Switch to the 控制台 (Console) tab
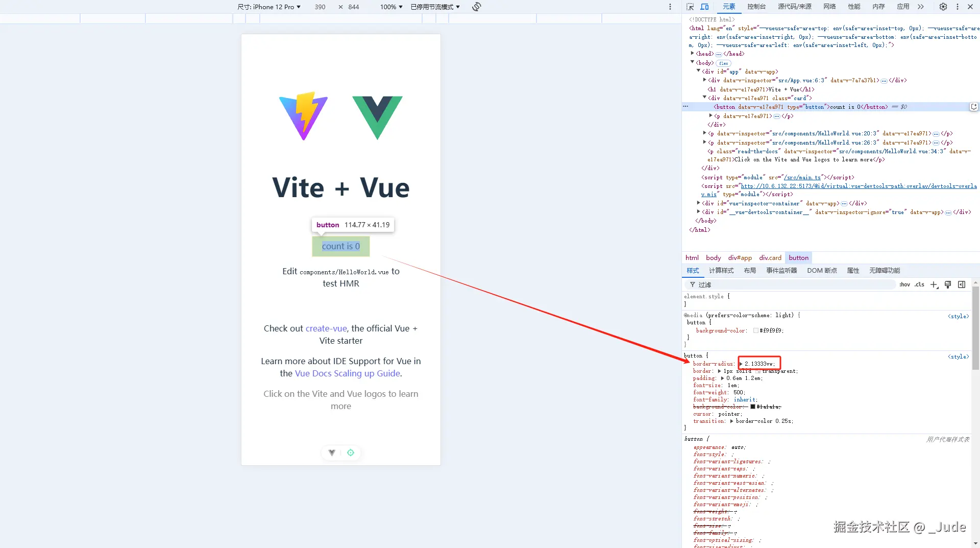Viewport: 980px width, 548px height. coord(756,7)
